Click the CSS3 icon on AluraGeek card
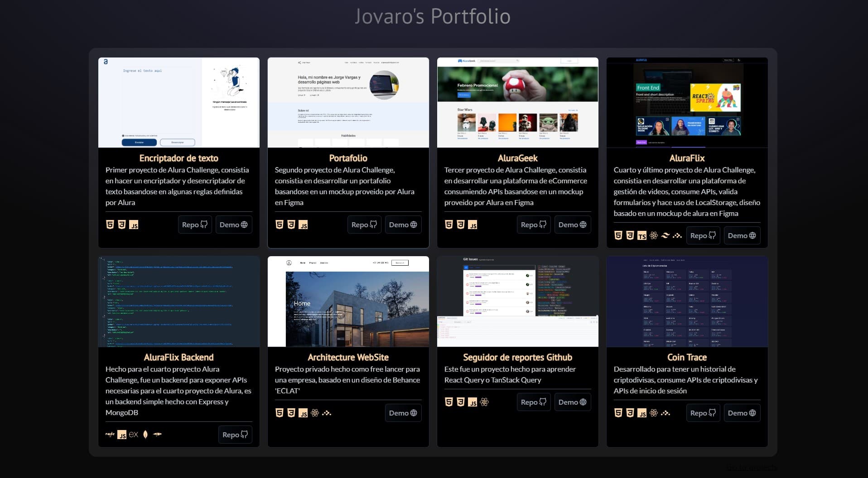This screenshot has height=478, width=868. coord(460,225)
